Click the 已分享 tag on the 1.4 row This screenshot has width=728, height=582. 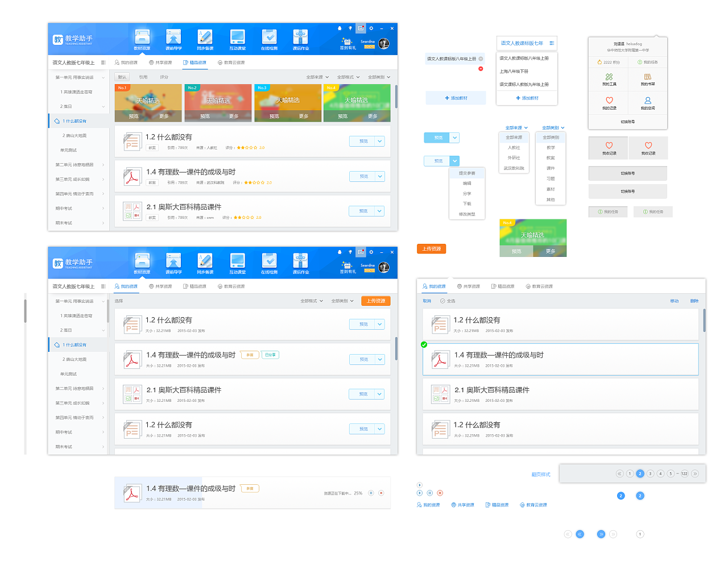pos(270,355)
